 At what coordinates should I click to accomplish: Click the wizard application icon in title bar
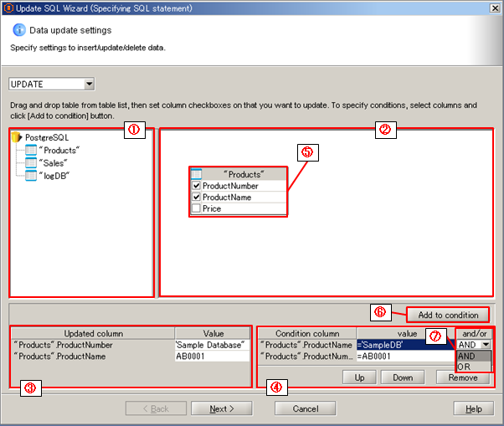(8, 8)
